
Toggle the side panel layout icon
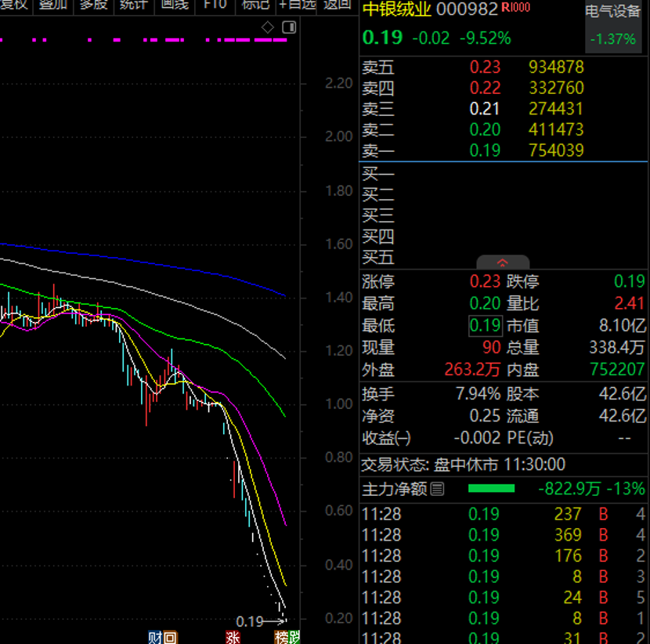point(289,28)
